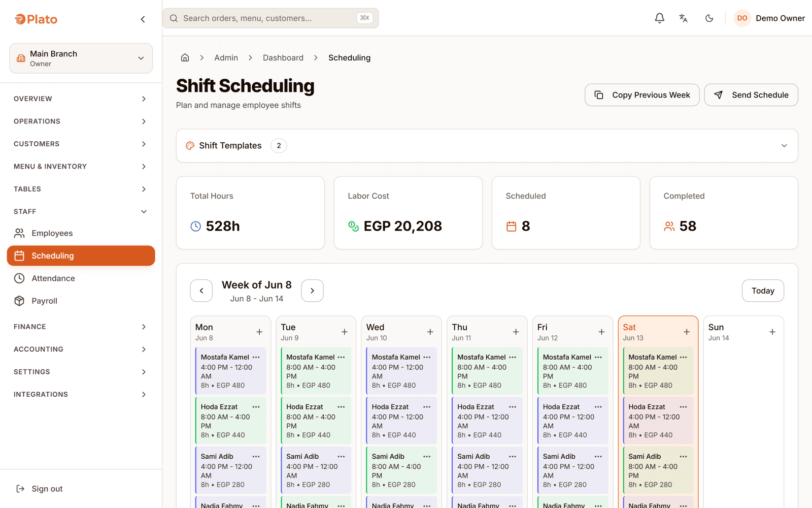
Task: Click the Plato logo
Action: coord(36,19)
